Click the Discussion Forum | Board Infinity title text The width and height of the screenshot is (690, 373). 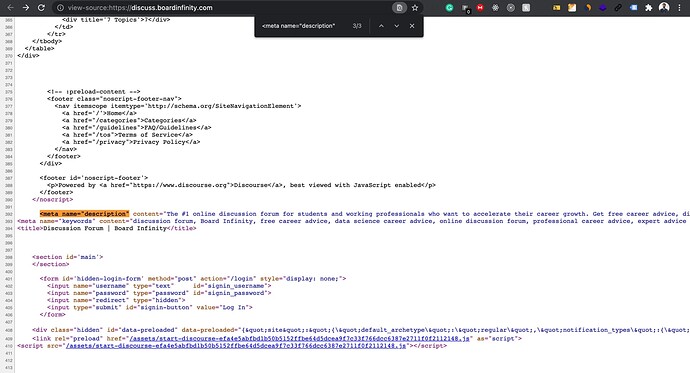pyautogui.click(x=105, y=228)
